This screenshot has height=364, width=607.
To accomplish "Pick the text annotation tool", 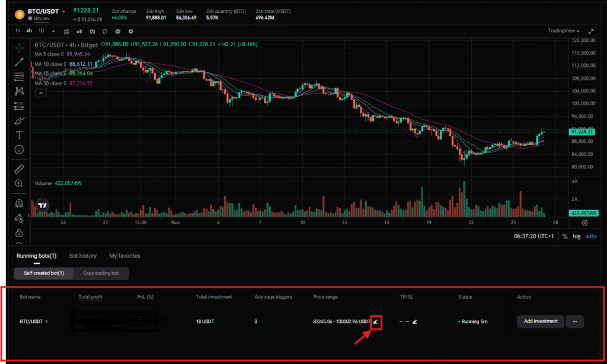I will pyautogui.click(x=19, y=135).
